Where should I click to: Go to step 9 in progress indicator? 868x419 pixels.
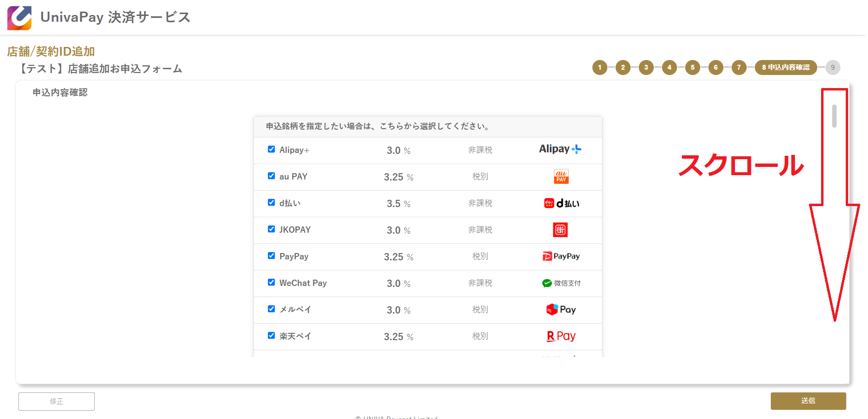833,67
